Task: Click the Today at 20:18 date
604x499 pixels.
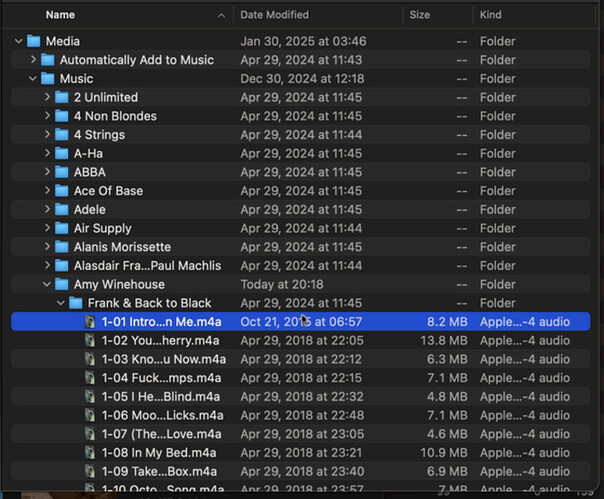Action: click(282, 284)
